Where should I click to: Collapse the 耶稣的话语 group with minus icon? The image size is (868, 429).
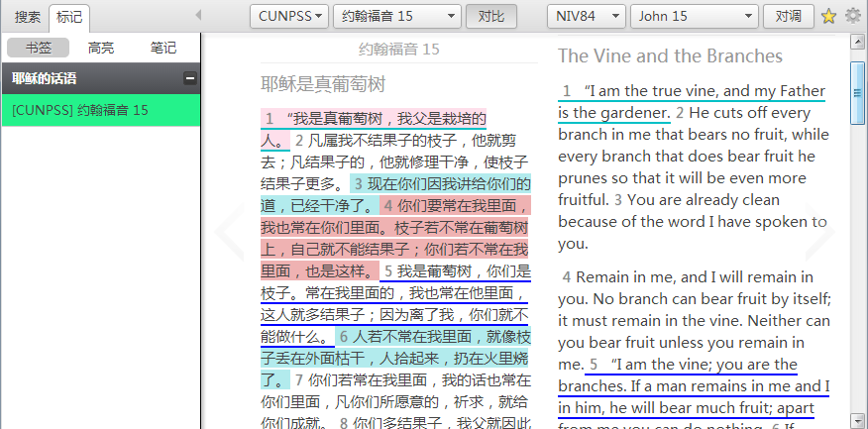pyautogui.click(x=190, y=79)
